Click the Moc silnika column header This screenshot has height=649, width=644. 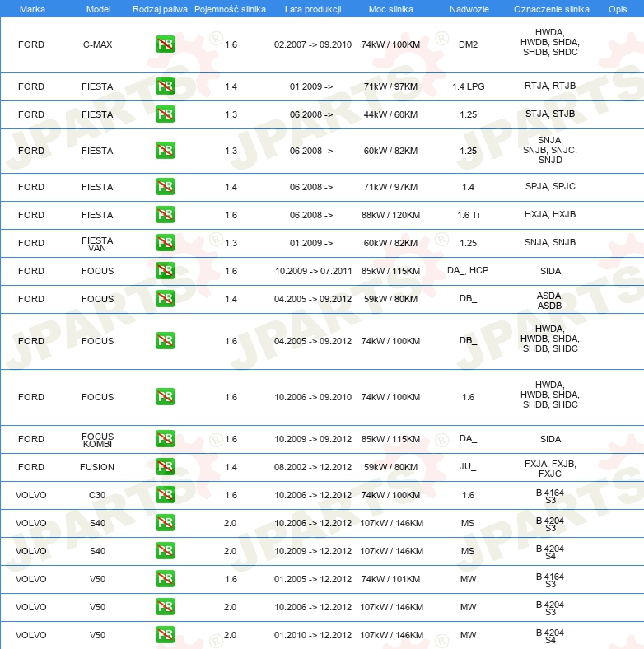pos(390,9)
